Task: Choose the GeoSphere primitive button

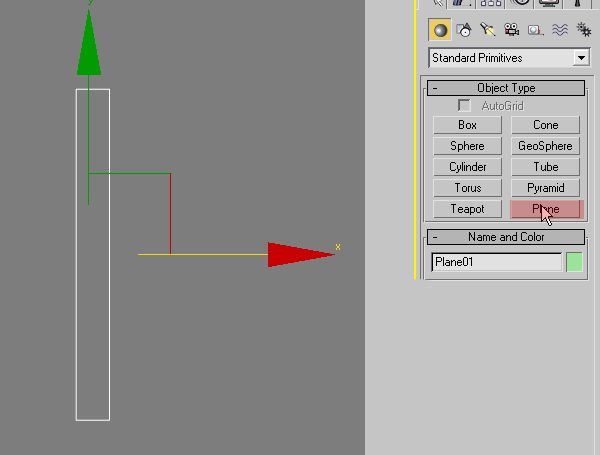Action: (545, 146)
